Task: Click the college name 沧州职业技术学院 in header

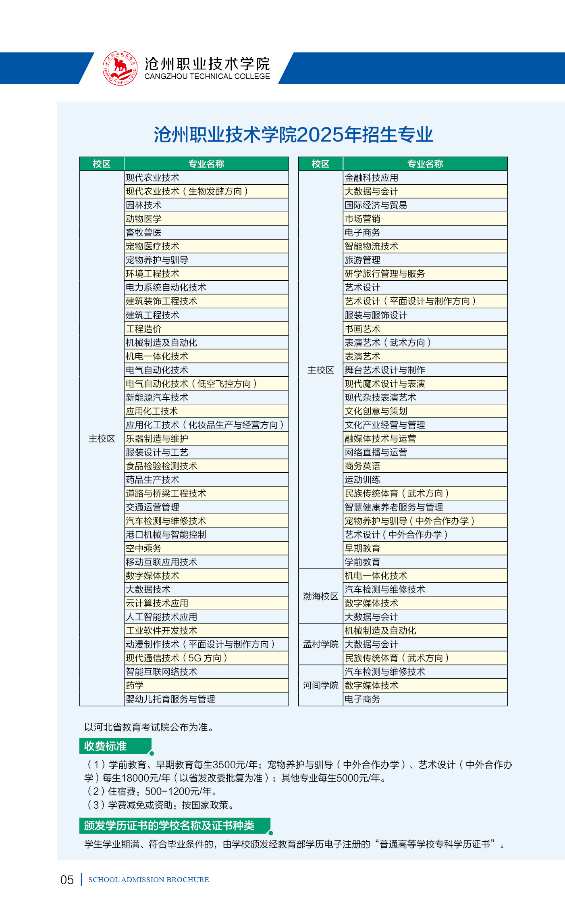Action: pos(207,64)
